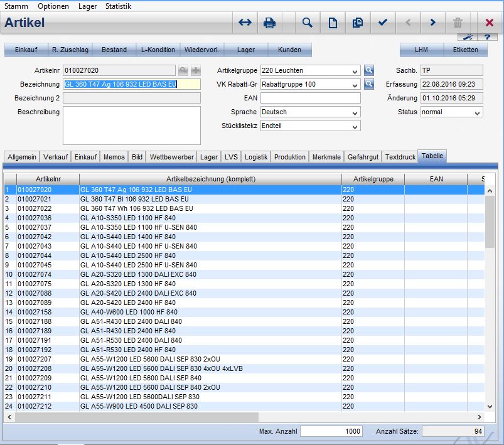The image size is (504, 445).
Task: Click the Etiketten button
Action: (x=465, y=50)
